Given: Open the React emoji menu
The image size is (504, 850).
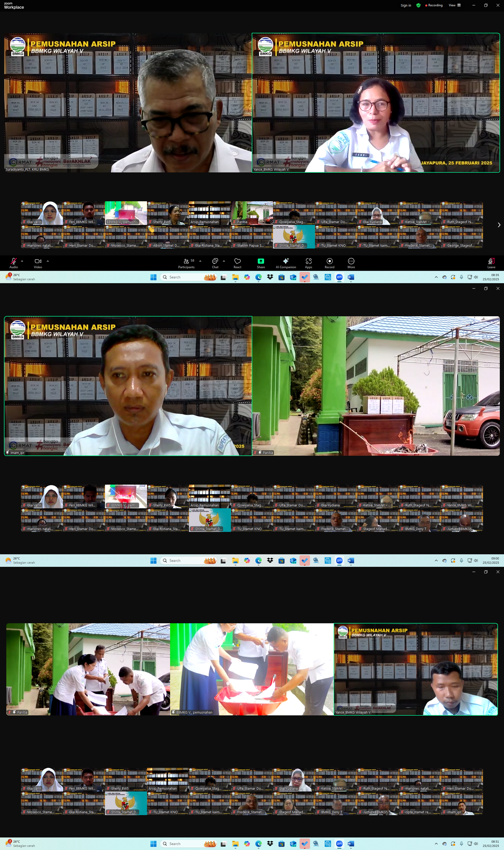Looking at the screenshot, I should pos(238,261).
